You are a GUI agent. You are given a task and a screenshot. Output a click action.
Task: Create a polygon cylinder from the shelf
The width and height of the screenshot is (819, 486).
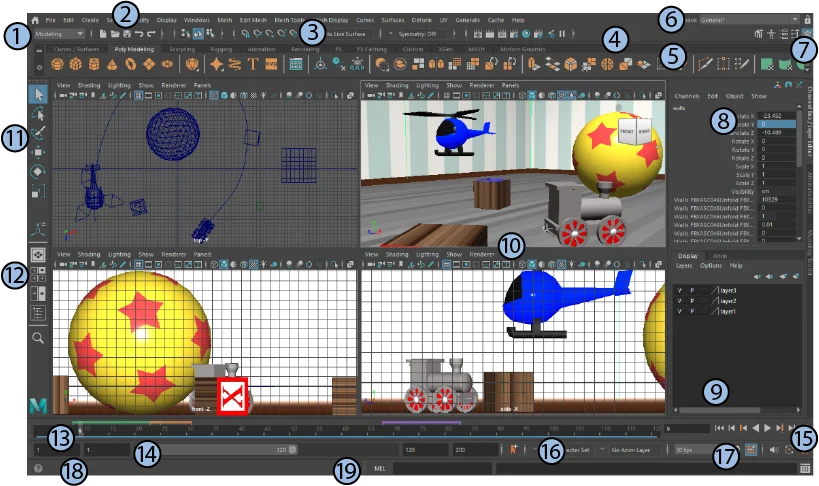coord(94,64)
